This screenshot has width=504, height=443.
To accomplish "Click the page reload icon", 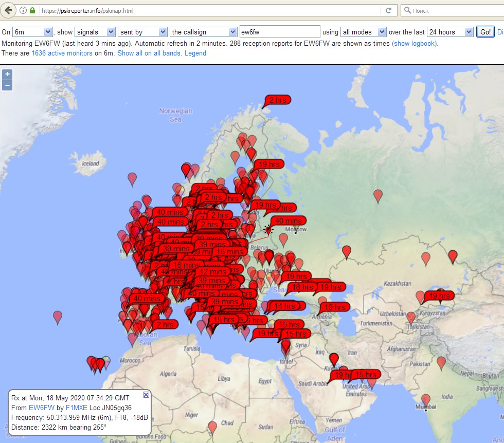I will (x=388, y=10).
